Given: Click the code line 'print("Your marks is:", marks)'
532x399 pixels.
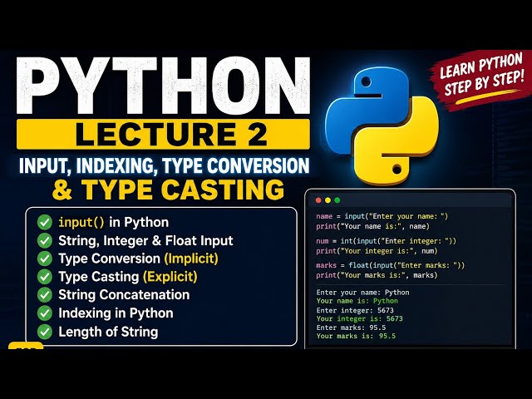Looking at the screenshot, I should (377, 275).
